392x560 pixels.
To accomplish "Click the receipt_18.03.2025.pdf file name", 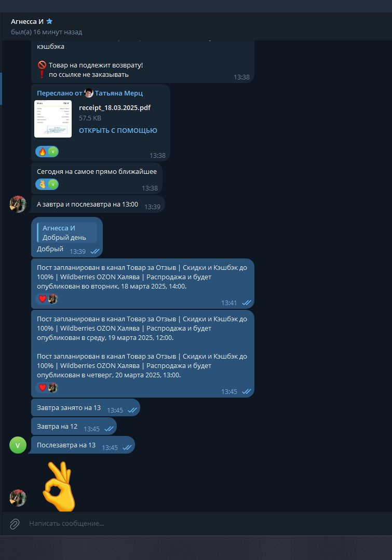I will pyautogui.click(x=115, y=108).
